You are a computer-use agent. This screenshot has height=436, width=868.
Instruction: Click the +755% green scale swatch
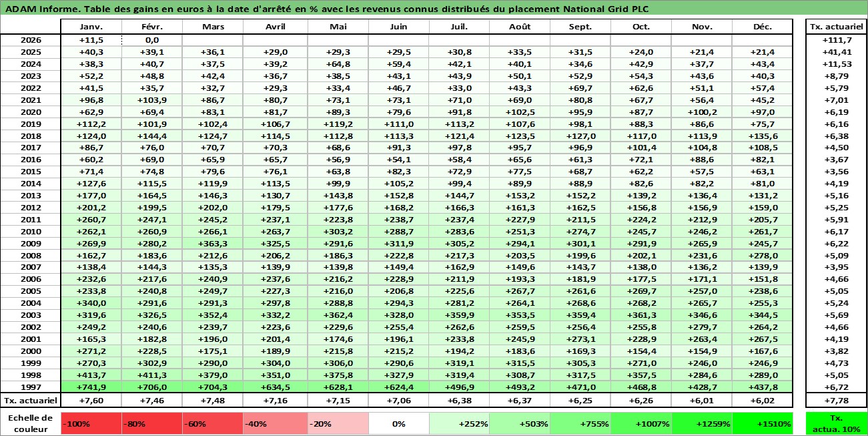tap(580, 423)
